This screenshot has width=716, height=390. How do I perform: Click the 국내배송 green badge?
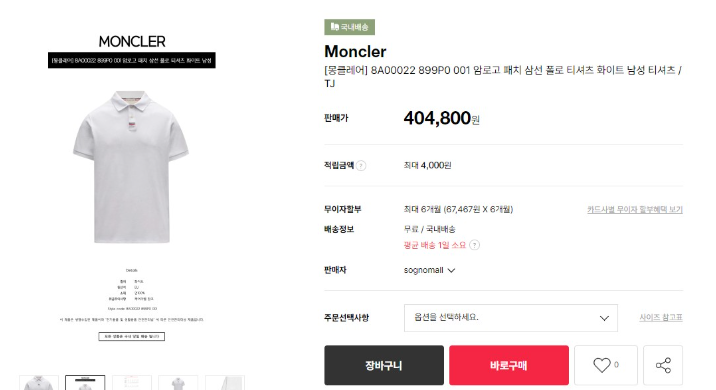(349, 27)
